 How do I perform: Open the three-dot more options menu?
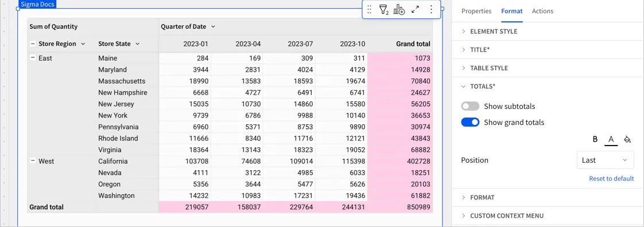(x=431, y=9)
